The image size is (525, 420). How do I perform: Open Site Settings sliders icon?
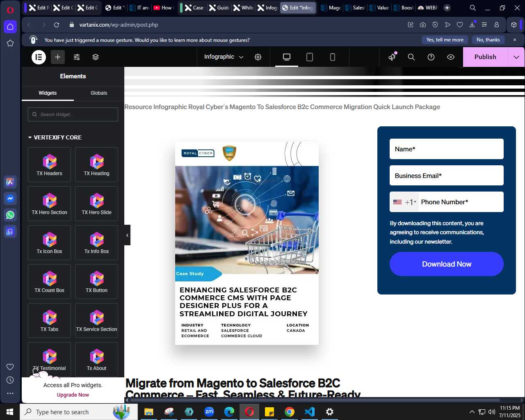(77, 57)
